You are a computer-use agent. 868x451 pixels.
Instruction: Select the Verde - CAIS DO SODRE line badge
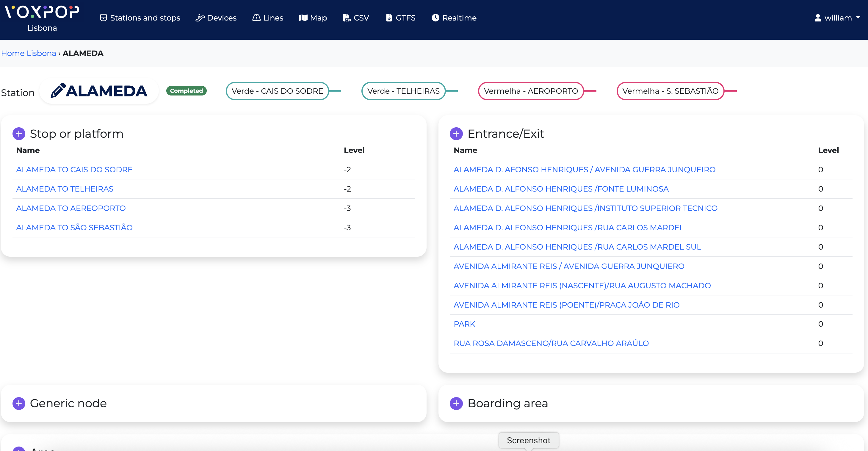277,91
